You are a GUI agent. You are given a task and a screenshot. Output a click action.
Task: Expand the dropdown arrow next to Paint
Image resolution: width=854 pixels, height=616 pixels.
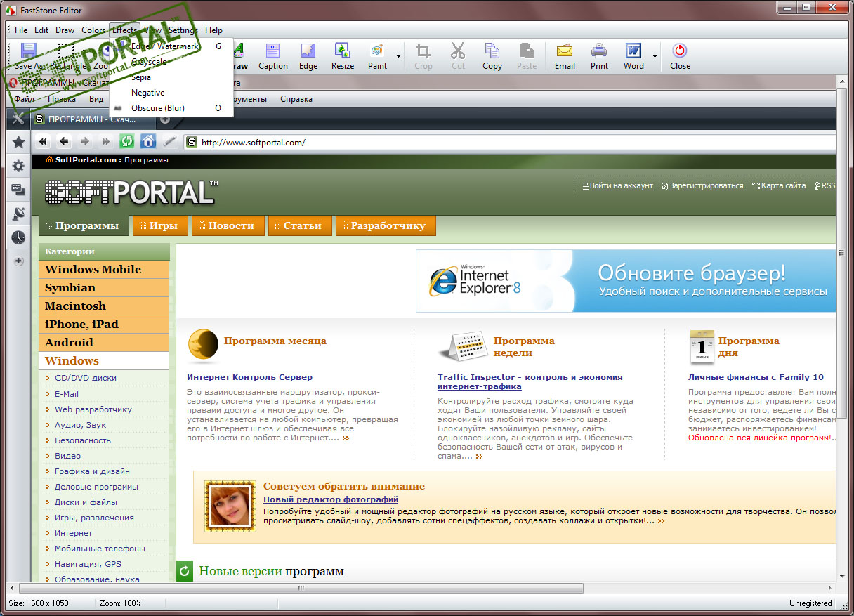pos(399,56)
